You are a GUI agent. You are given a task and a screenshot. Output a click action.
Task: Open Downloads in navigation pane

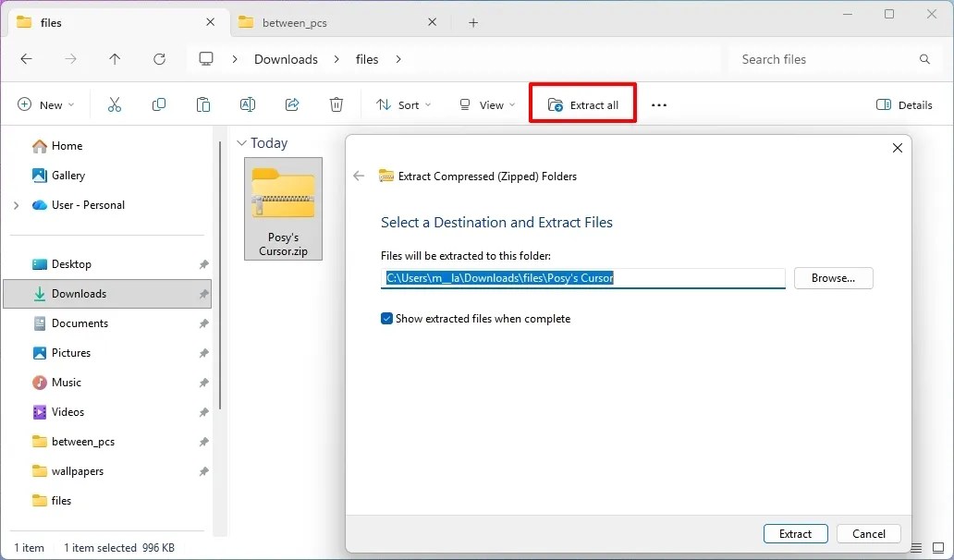(x=107, y=294)
